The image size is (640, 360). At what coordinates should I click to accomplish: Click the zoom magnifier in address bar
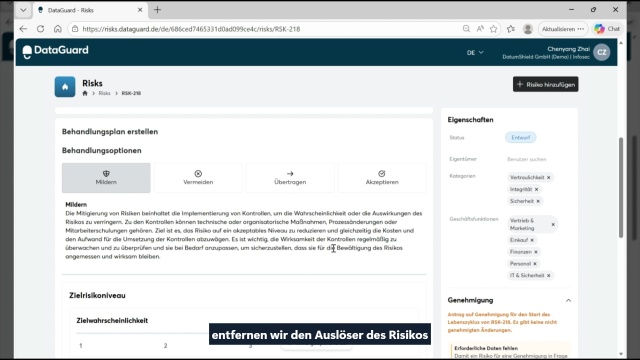[x=466, y=29]
